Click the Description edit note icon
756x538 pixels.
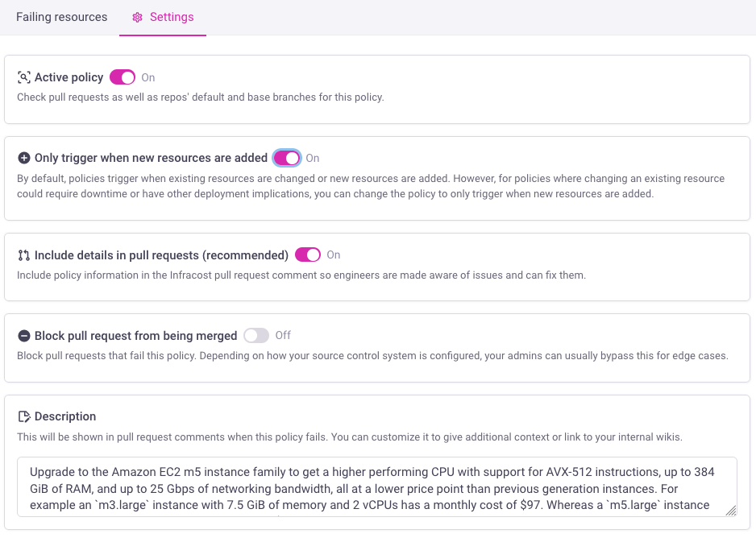click(x=24, y=416)
